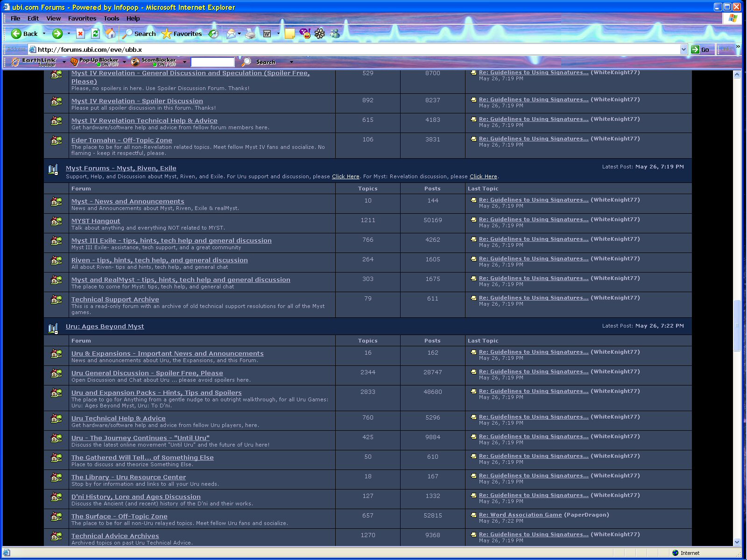Open the MYST Hangout forum link
The image size is (747, 560).
96,221
